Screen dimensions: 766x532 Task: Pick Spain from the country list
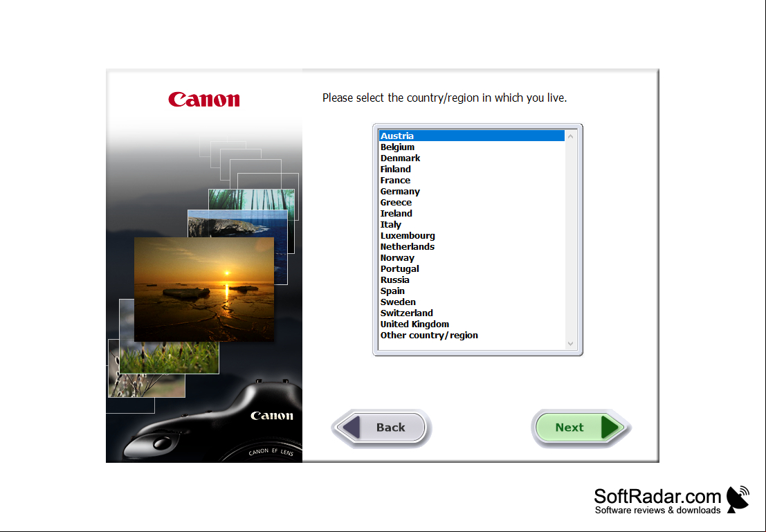tap(471, 291)
